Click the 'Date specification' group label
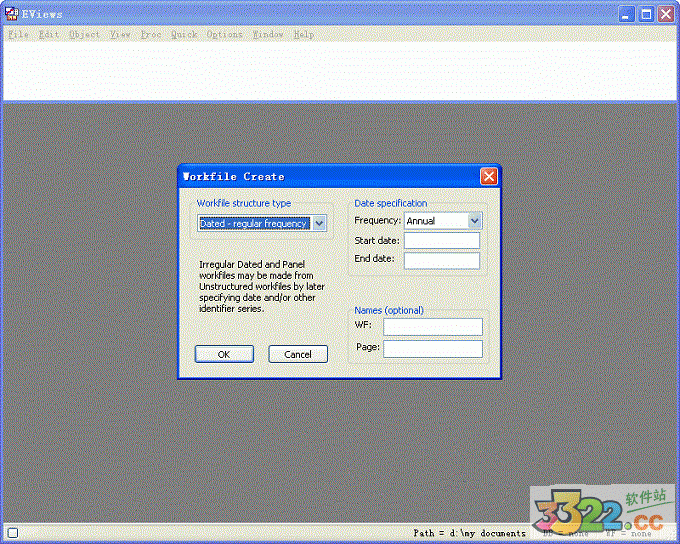This screenshot has height=544, width=680. (x=390, y=203)
